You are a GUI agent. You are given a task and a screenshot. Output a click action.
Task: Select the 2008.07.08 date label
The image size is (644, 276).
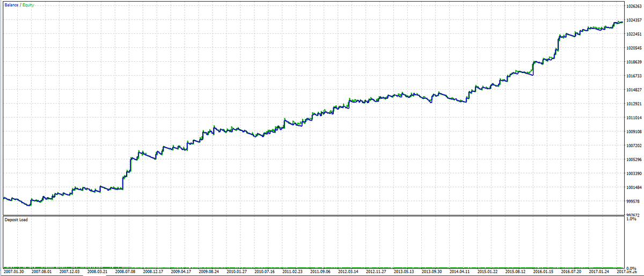pos(125,272)
